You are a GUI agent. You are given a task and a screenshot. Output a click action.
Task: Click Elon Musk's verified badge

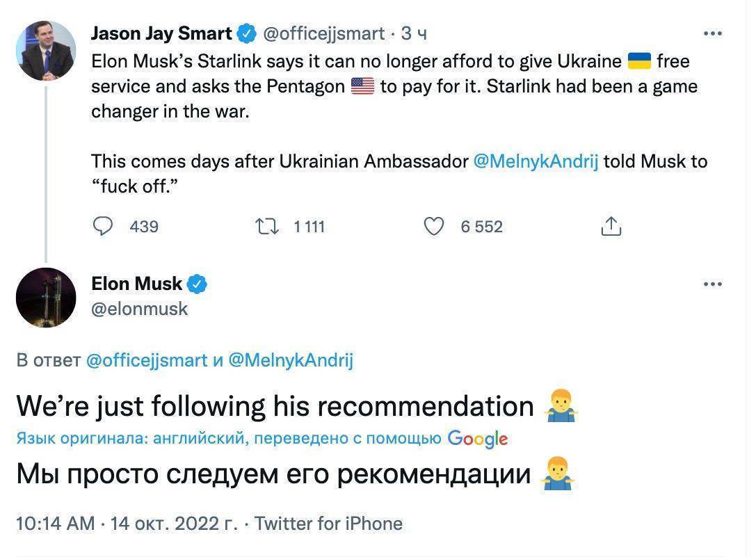pos(197,284)
